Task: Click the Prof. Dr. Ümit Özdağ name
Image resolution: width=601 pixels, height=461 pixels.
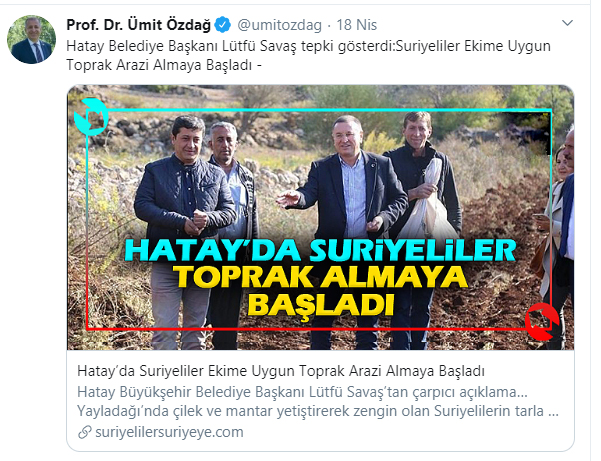Action: click(x=138, y=25)
